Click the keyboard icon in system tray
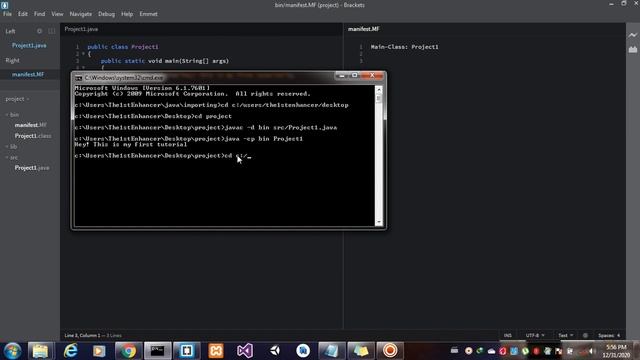The width and height of the screenshot is (640, 360). (454, 351)
